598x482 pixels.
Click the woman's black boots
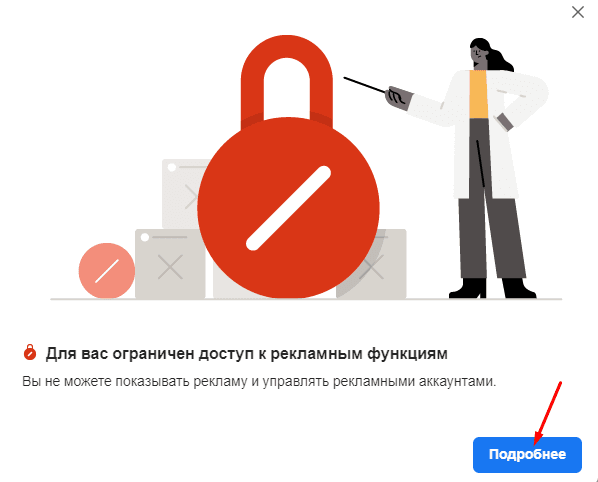492,289
